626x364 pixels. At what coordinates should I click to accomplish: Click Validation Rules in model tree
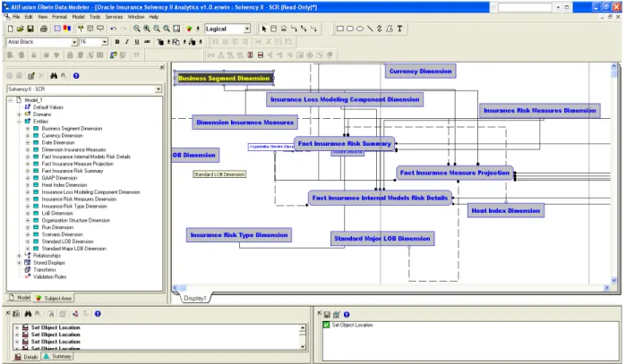[x=49, y=276]
